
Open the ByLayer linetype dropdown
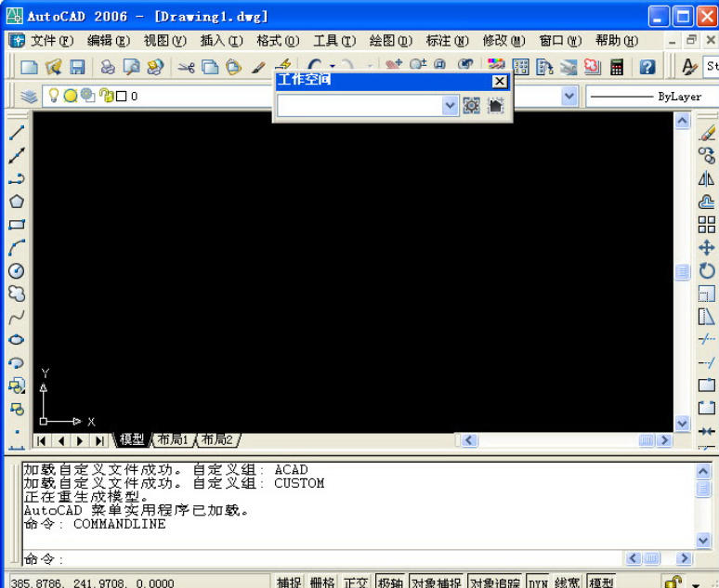652,97
